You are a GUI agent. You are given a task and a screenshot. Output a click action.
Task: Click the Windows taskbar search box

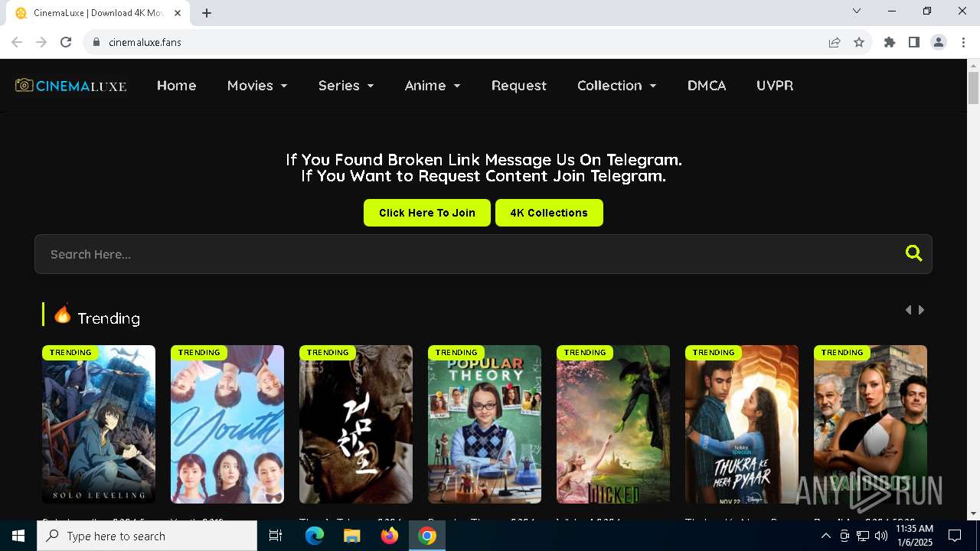pyautogui.click(x=147, y=536)
